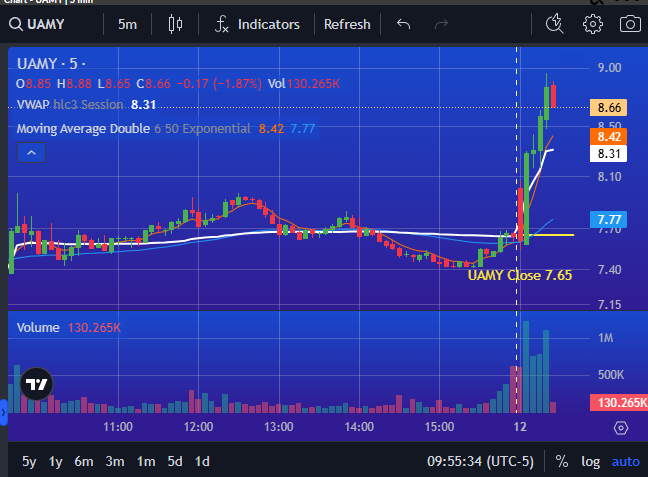Screen dimensions: 648x477
Task: Toggle auto scale mode
Action: (x=626, y=461)
